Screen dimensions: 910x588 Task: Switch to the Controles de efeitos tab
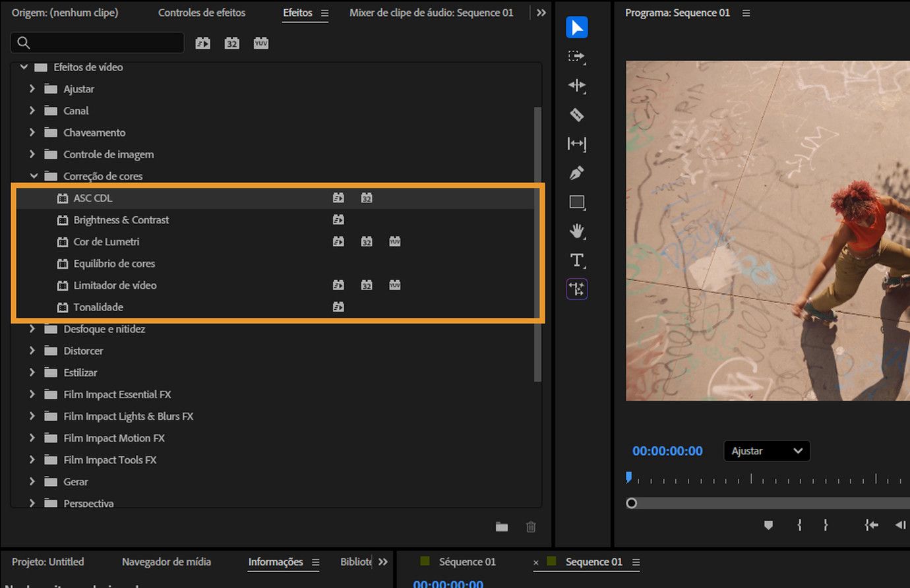click(x=201, y=13)
